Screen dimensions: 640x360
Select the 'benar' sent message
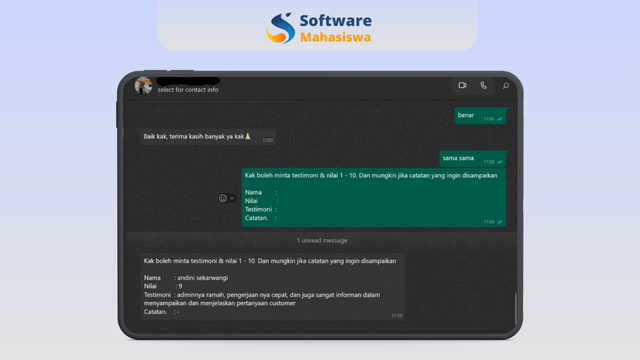[480, 116]
